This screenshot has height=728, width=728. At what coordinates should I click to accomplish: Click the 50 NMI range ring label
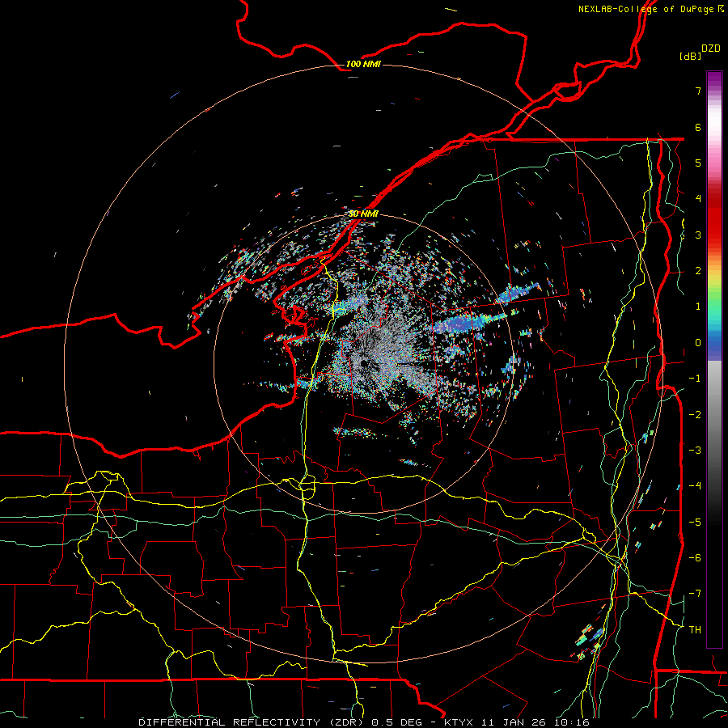pyautogui.click(x=363, y=214)
